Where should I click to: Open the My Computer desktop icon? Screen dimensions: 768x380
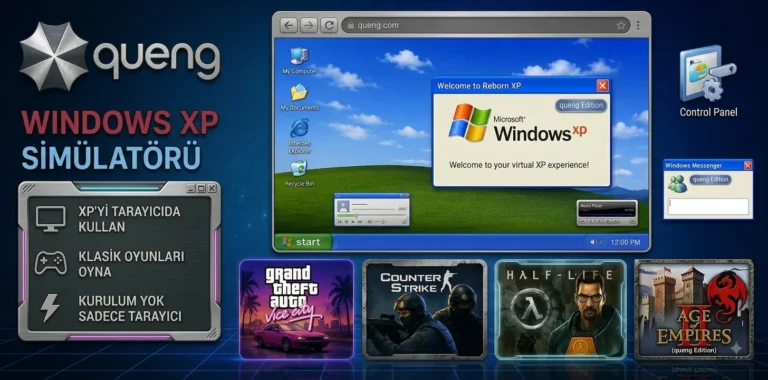click(x=299, y=61)
